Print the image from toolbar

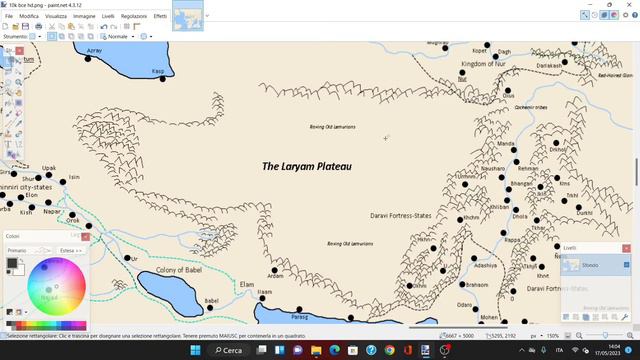[38, 27]
